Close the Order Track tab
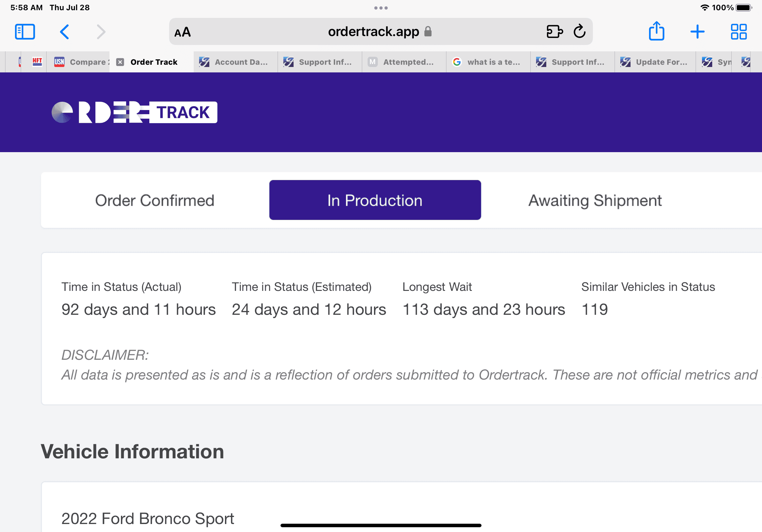 (120, 62)
